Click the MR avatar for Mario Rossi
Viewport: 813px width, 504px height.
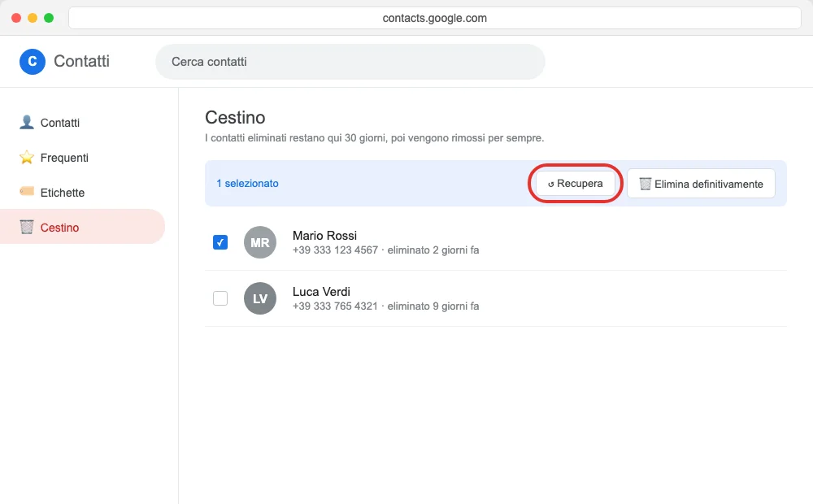click(x=260, y=242)
